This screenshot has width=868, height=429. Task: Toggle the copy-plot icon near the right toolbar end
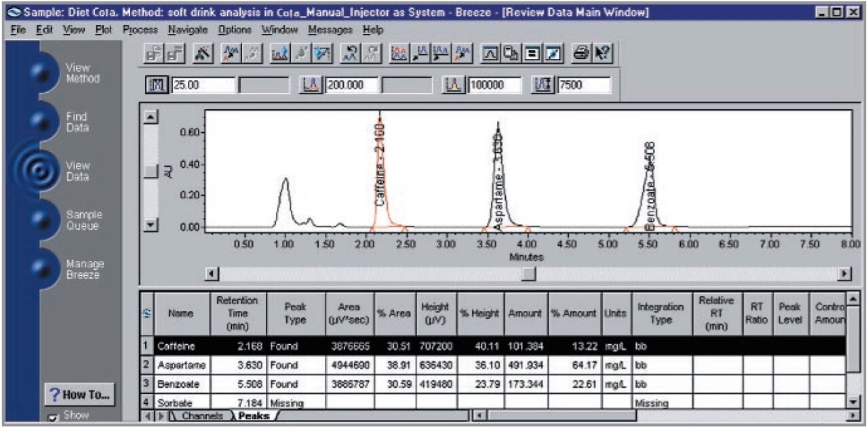tap(511, 52)
